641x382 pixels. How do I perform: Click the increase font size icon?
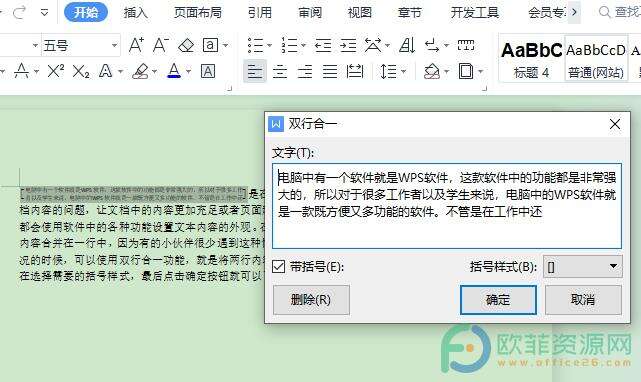pos(136,45)
